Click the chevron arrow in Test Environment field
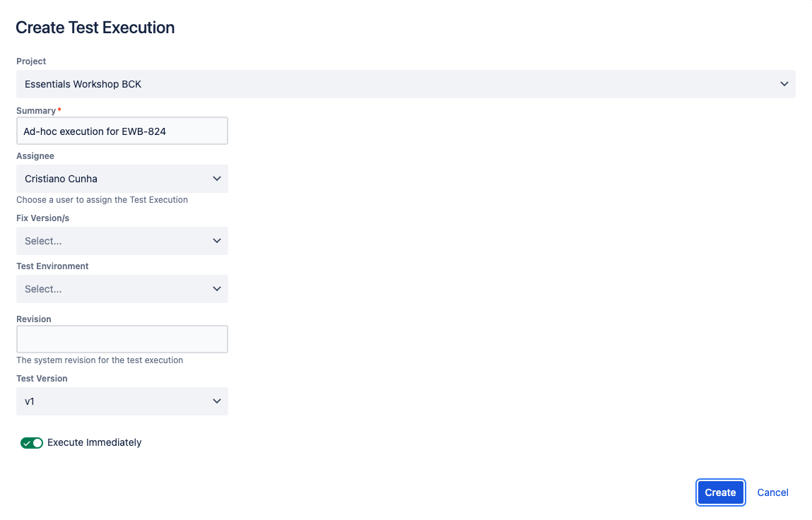 [216, 289]
